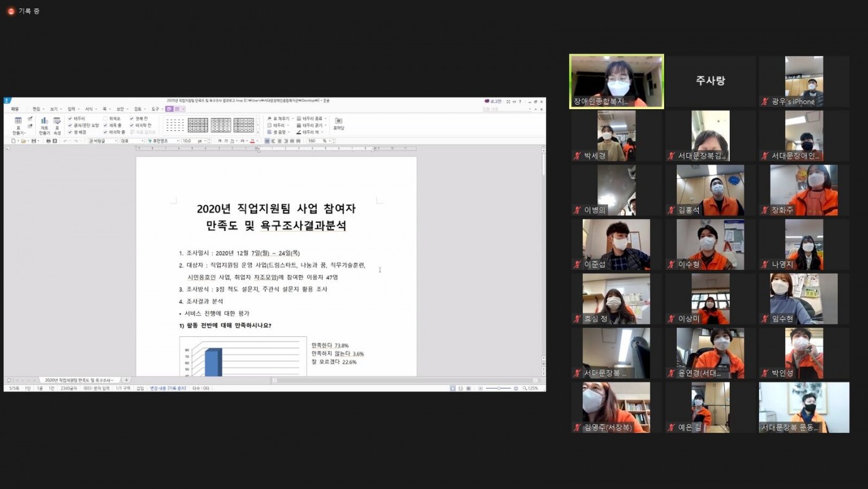Image resolution: width=868 pixels, height=489 pixels.
Task: Open the 입력 menu
Action: pyautogui.click(x=73, y=109)
